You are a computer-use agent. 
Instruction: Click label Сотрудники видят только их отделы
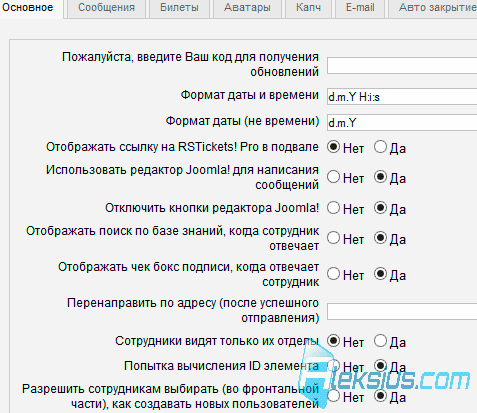(217, 341)
